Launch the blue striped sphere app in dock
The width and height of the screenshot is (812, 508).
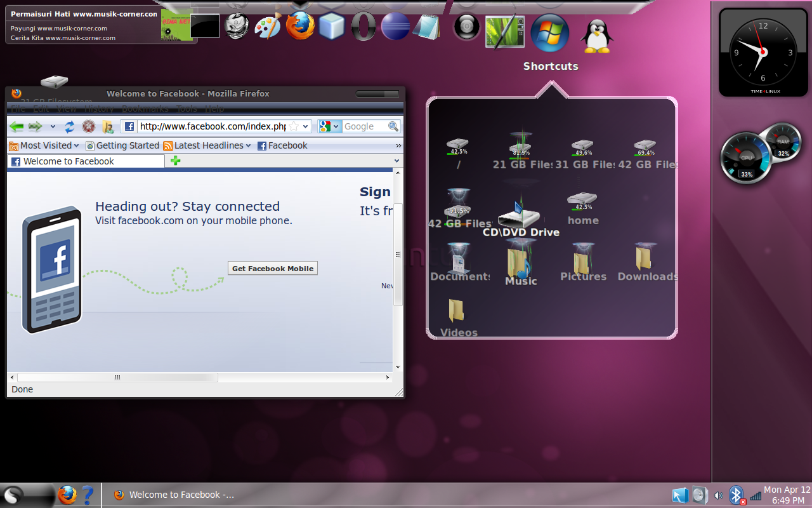[x=396, y=27]
